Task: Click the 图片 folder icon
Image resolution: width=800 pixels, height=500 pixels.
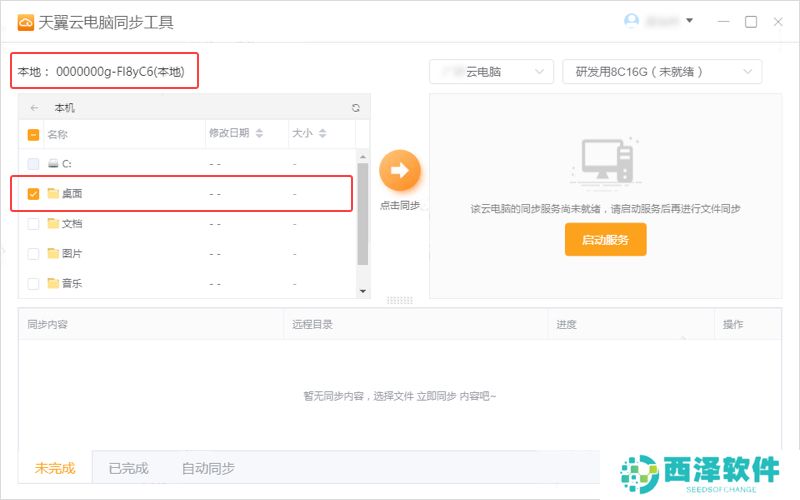Action: coord(53,253)
